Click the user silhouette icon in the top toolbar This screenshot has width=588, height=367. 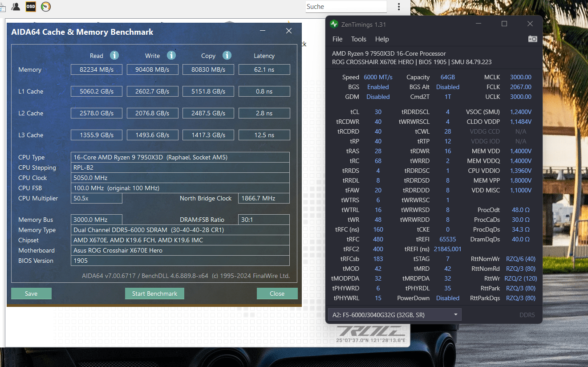[x=16, y=6]
